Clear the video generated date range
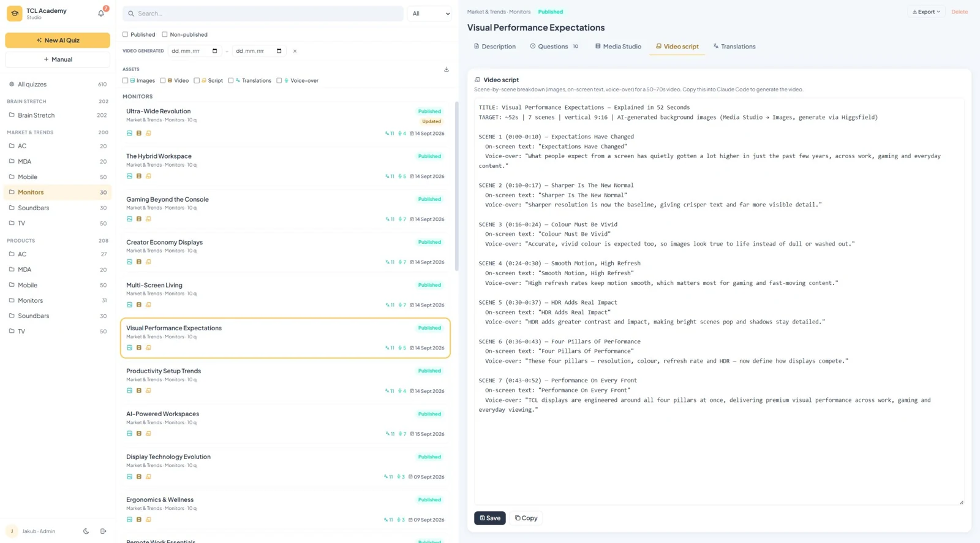 tap(295, 51)
